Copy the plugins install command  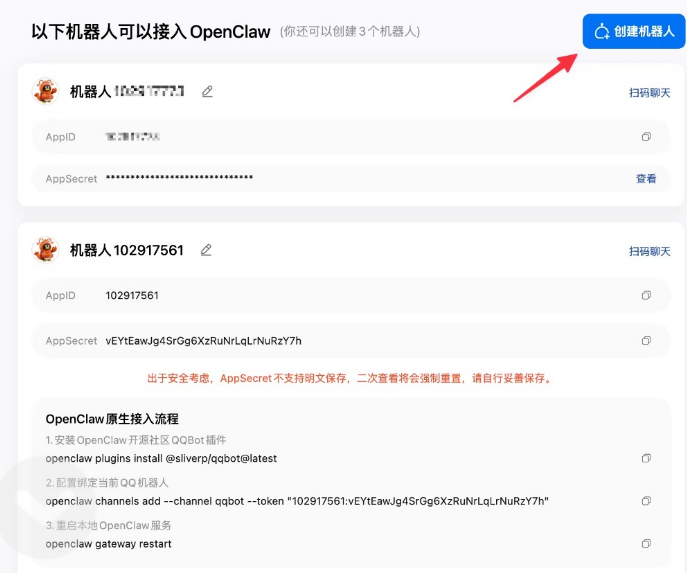point(646,458)
